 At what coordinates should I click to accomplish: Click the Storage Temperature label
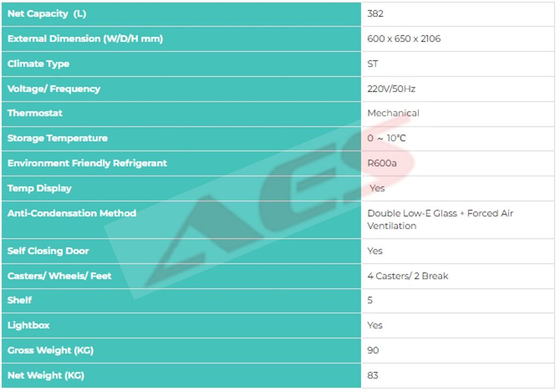coord(57,138)
